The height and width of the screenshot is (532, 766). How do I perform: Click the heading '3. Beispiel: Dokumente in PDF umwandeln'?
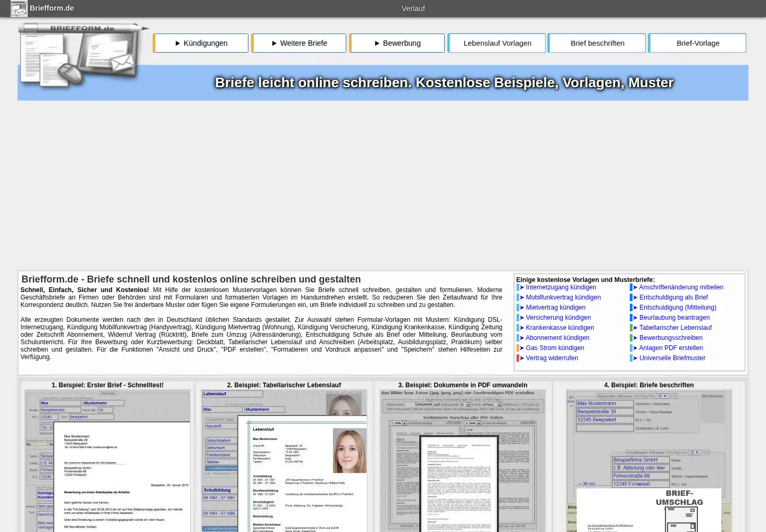point(463,385)
